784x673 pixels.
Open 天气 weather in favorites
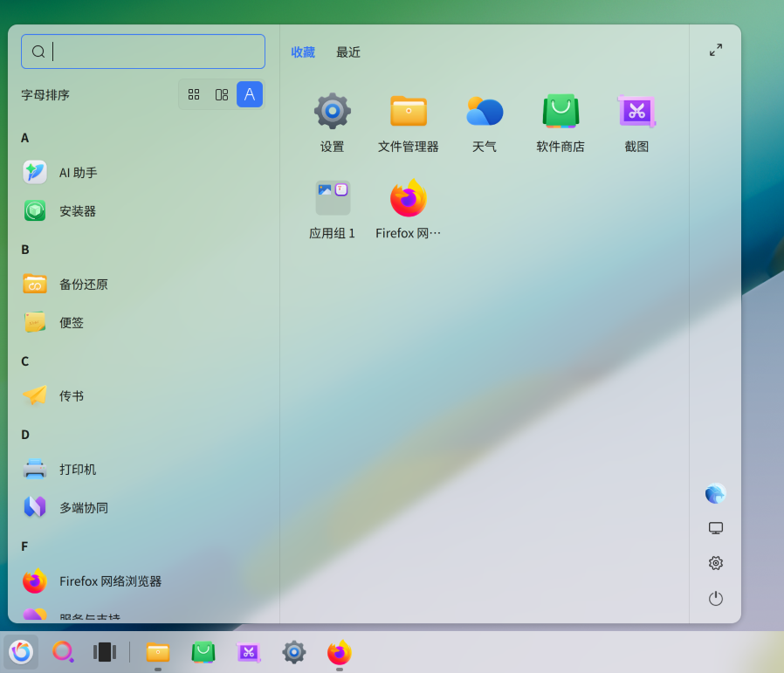pos(485,123)
